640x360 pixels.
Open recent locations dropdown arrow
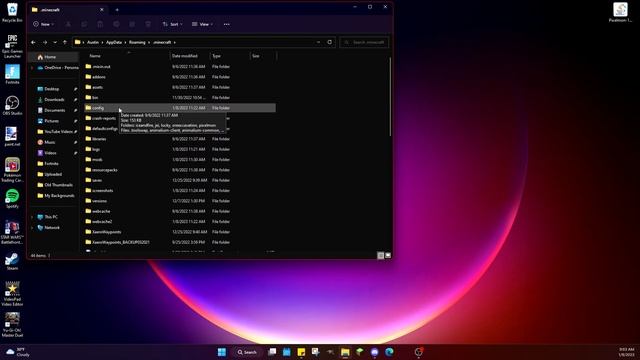pos(55,42)
